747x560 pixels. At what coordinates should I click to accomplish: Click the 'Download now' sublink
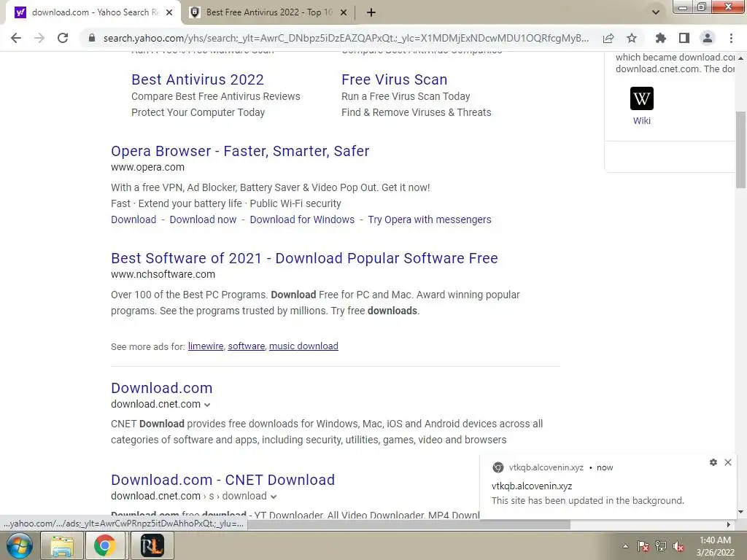pyautogui.click(x=203, y=219)
